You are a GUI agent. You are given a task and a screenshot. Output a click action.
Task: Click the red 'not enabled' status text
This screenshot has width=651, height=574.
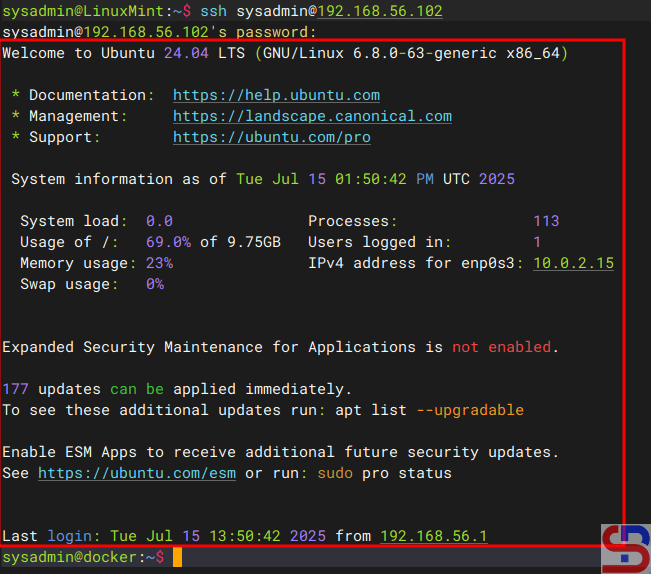(501, 347)
